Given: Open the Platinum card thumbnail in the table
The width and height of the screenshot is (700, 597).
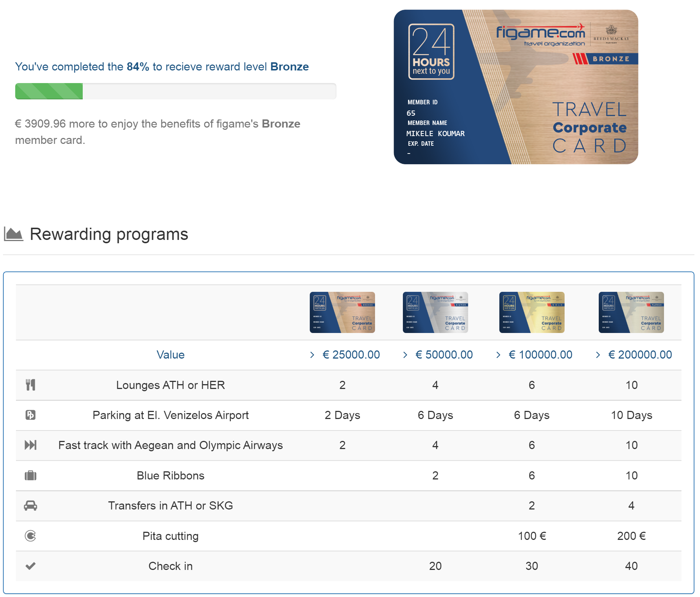Looking at the screenshot, I should (631, 312).
